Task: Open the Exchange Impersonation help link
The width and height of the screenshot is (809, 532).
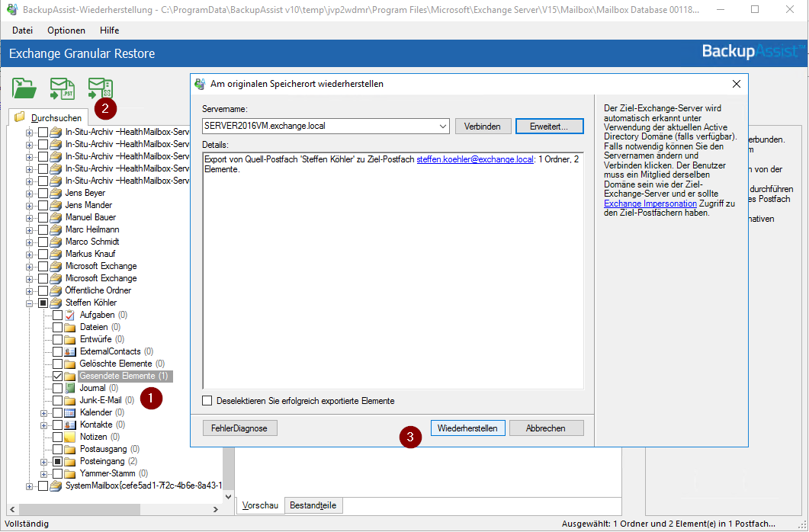Action: 650,204
